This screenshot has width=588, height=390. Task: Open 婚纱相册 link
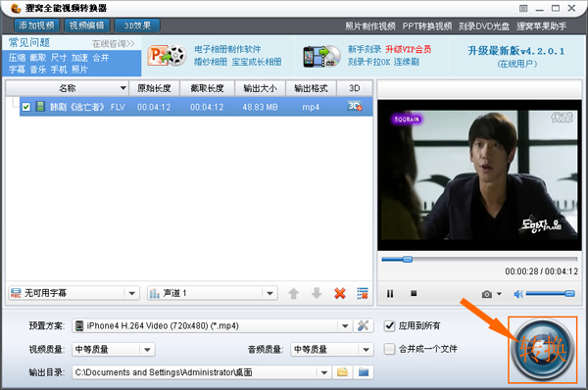tap(211, 62)
